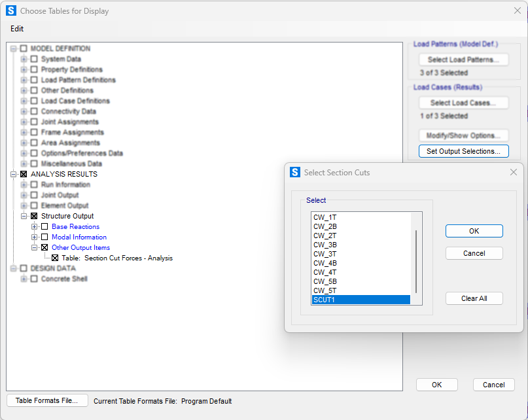Enable the Modal Information checkbox
The image size is (528, 420).
pyautogui.click(x=44, y=237)
